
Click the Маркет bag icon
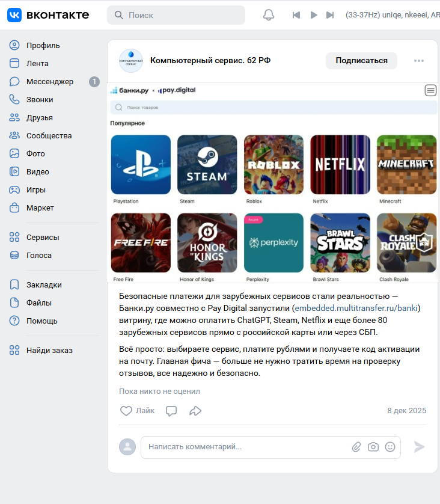pyautogui.click(x=14, y=207)
